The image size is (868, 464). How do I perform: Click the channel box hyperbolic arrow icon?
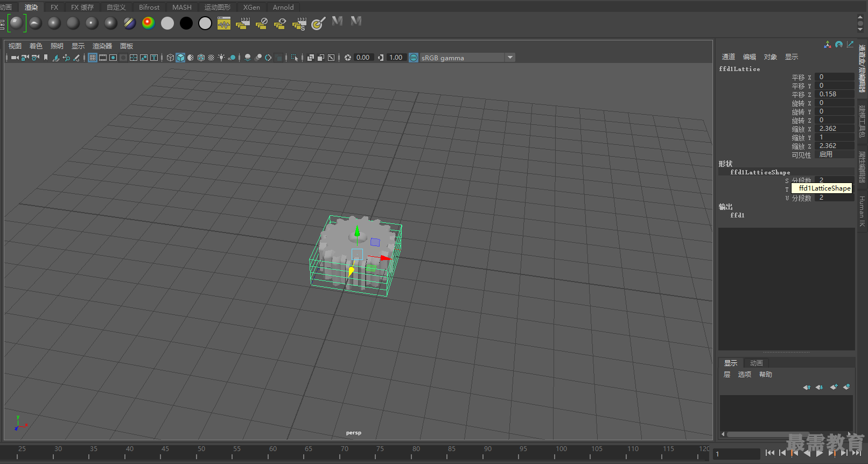click(x=850, y=45)
